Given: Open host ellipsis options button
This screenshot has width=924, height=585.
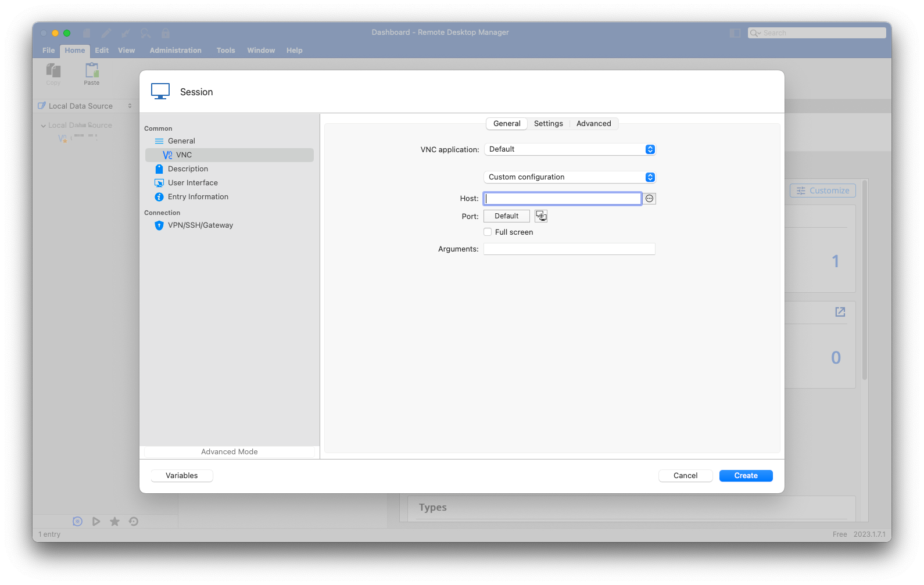Looking at the screenshot, I should [650, 199].
